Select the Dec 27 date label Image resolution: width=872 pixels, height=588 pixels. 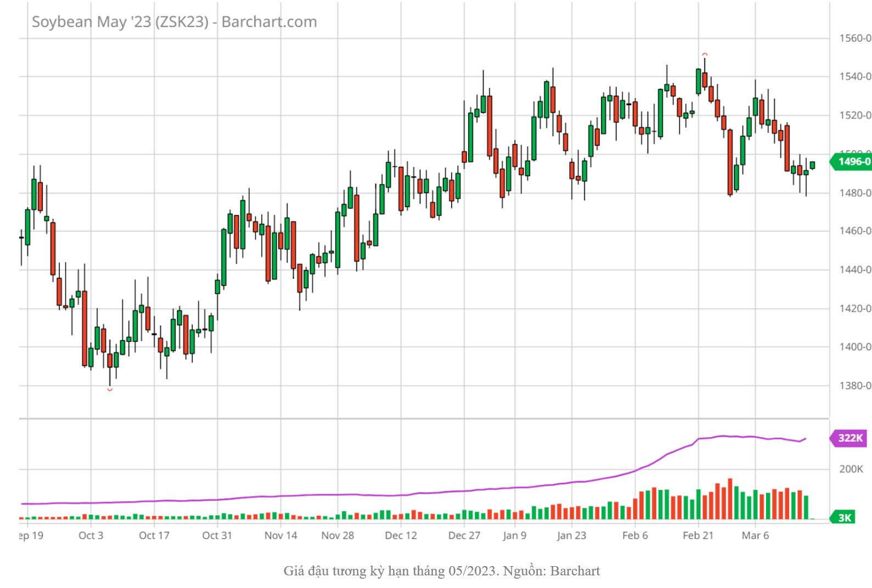pos(464,535)
